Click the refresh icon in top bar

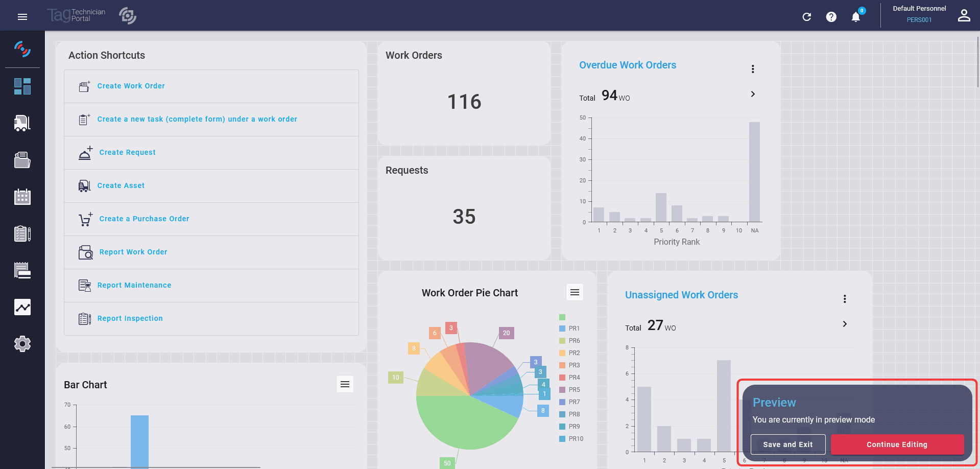(x=807, y=17)
